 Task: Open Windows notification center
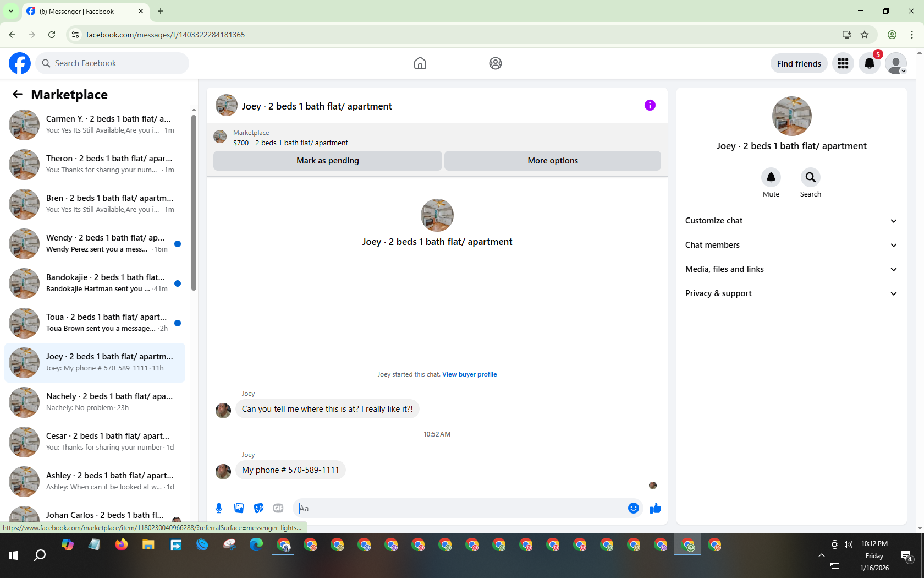(x=907, y=556)
